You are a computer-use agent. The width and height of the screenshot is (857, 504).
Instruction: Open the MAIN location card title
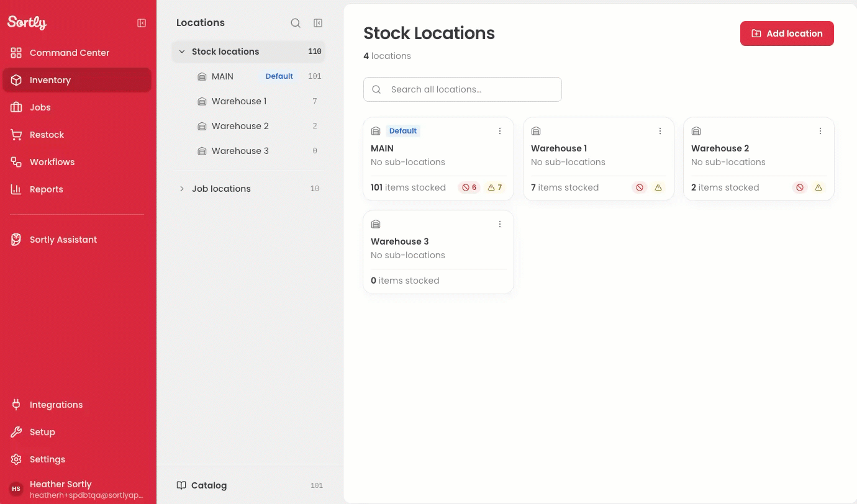pos(383,148)
